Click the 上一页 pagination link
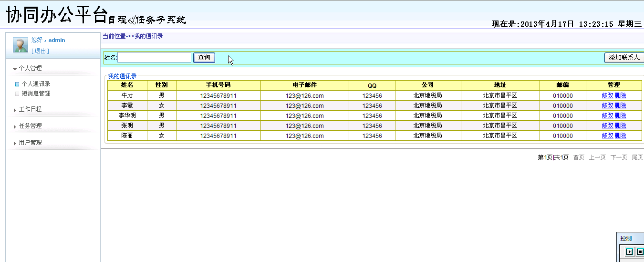 coord(597,157)
